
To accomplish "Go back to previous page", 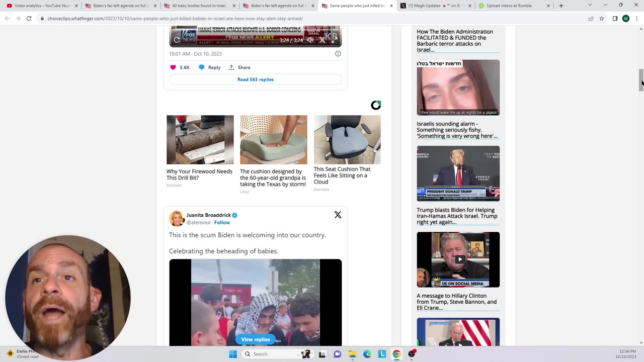I will tap(7, 19).
